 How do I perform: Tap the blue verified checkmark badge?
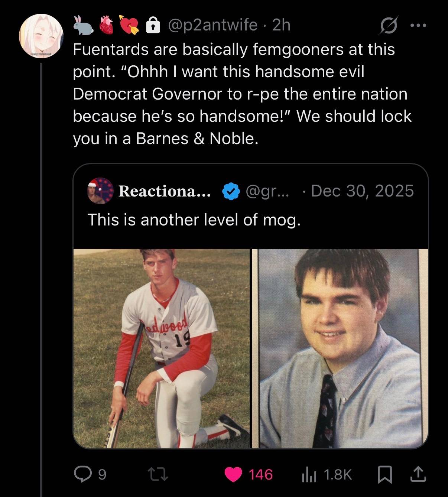(230, 191)
